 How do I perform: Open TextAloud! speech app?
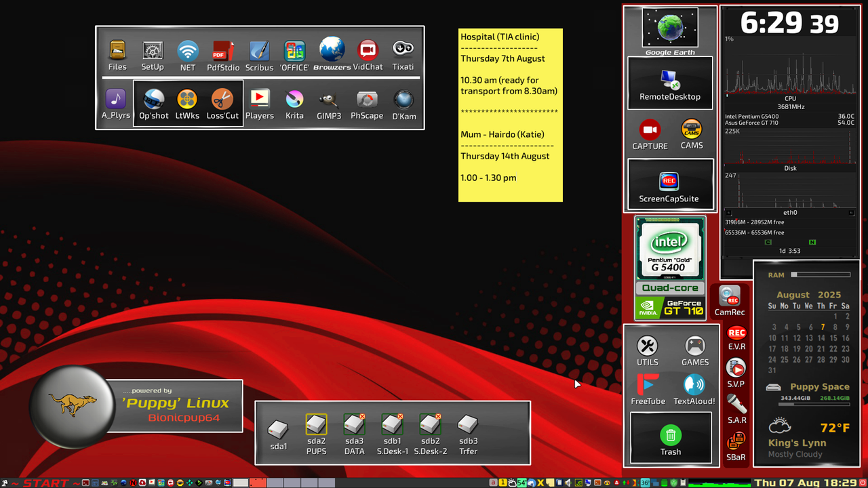[x=694, y=384]
